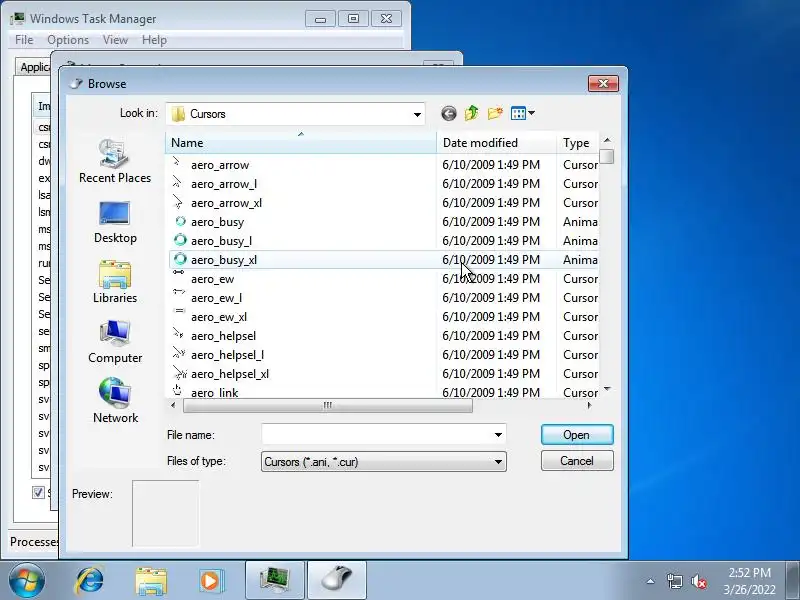Select the aero_helpsel_l cursor file icon

(178, 353)
